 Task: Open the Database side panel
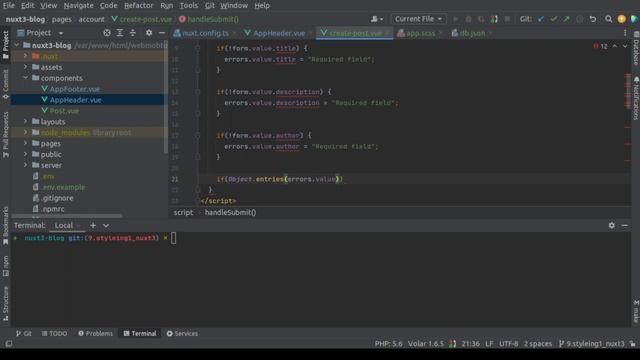tap(636, 50)
